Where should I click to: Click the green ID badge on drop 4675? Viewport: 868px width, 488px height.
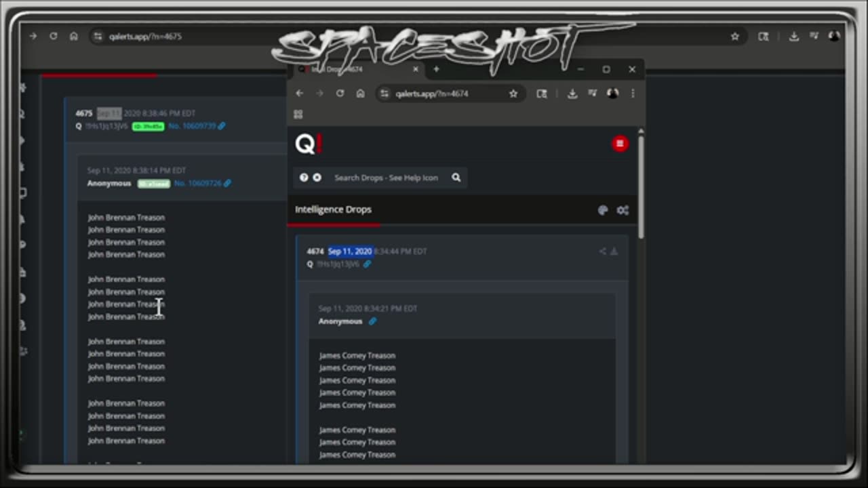(x=148, y=126)
